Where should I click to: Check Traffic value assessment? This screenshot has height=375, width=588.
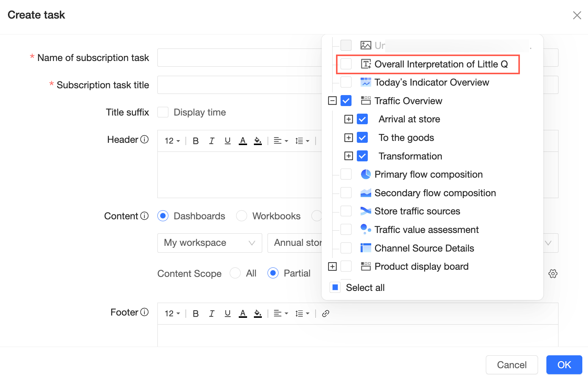(346, 229)
